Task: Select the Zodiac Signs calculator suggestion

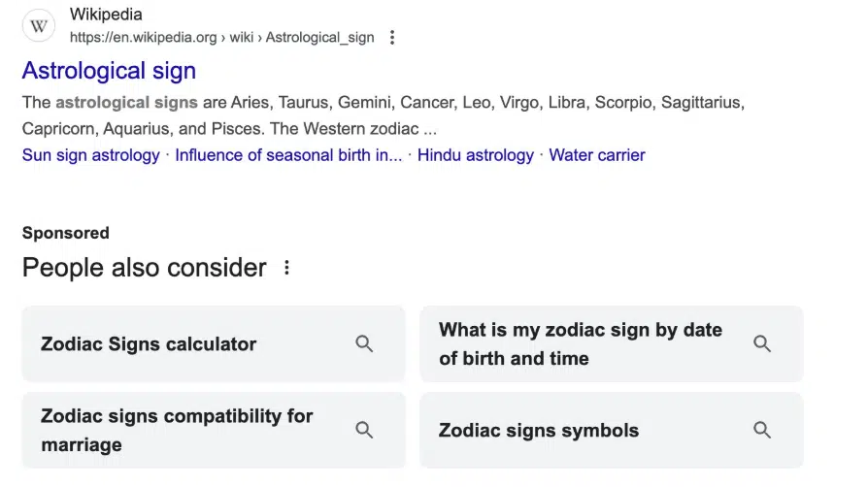Action: (x=149, y=344)
